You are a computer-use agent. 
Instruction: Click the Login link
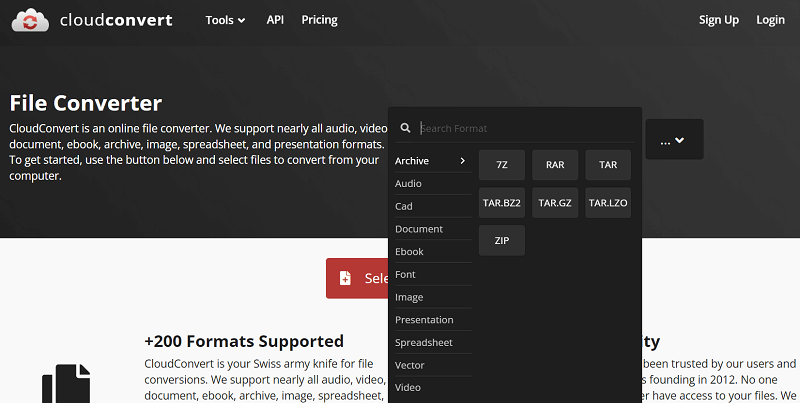click(770, 20)
